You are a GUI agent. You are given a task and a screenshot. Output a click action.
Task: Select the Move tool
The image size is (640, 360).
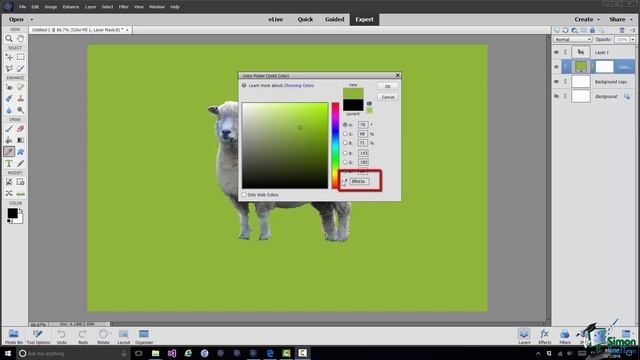pos(9,57)
